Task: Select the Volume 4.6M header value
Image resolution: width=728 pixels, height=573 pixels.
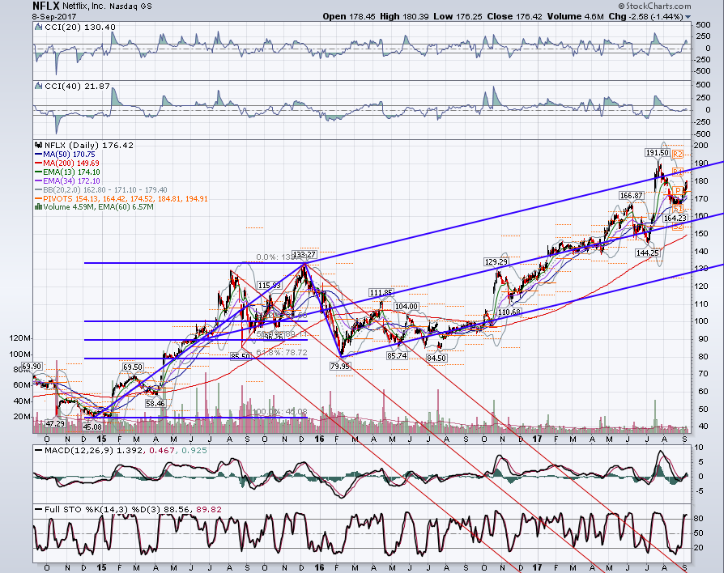Action: click(x=575, y=16)
